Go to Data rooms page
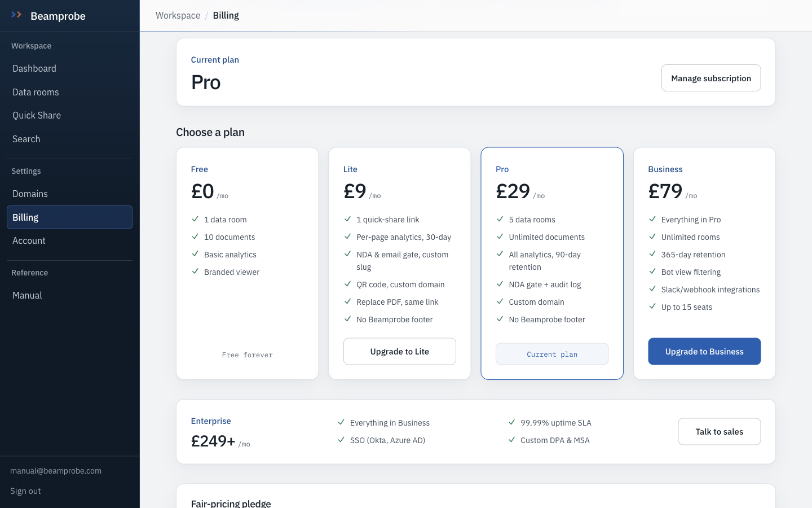Image resolution: width=812 pixels, height=508 pixels. pyautogui.click(x=69, y=92)
